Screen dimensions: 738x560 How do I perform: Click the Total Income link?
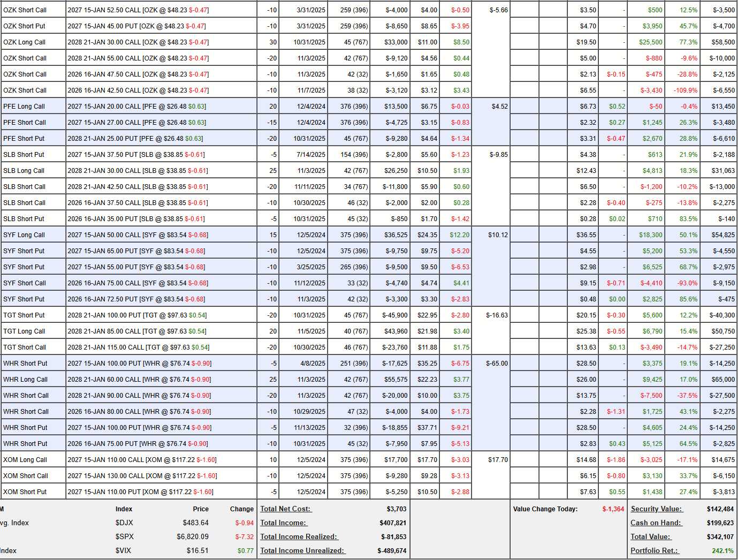coord(284,523)
